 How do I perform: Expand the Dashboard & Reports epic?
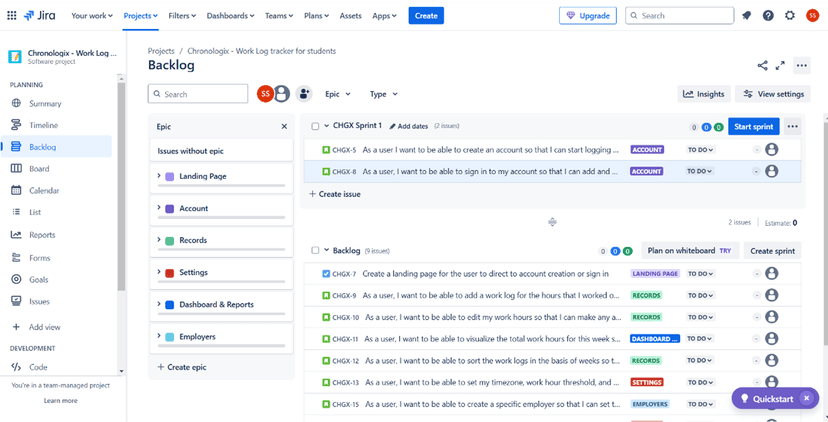(x=159, y=304)
